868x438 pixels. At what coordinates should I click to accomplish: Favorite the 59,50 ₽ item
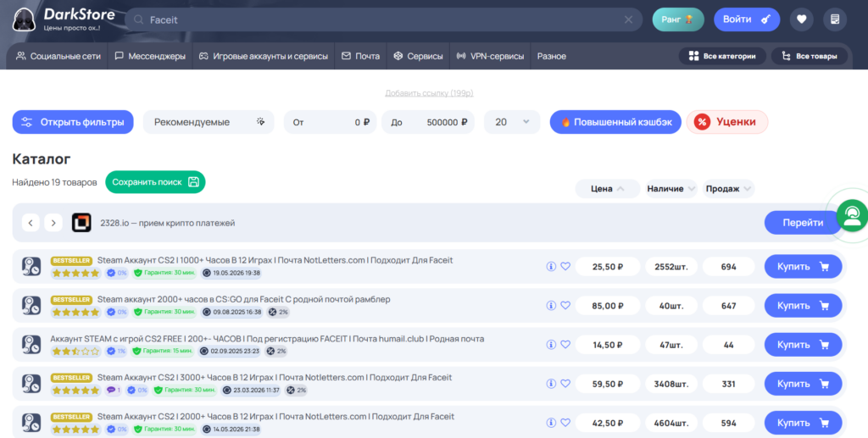coord(565,384)
